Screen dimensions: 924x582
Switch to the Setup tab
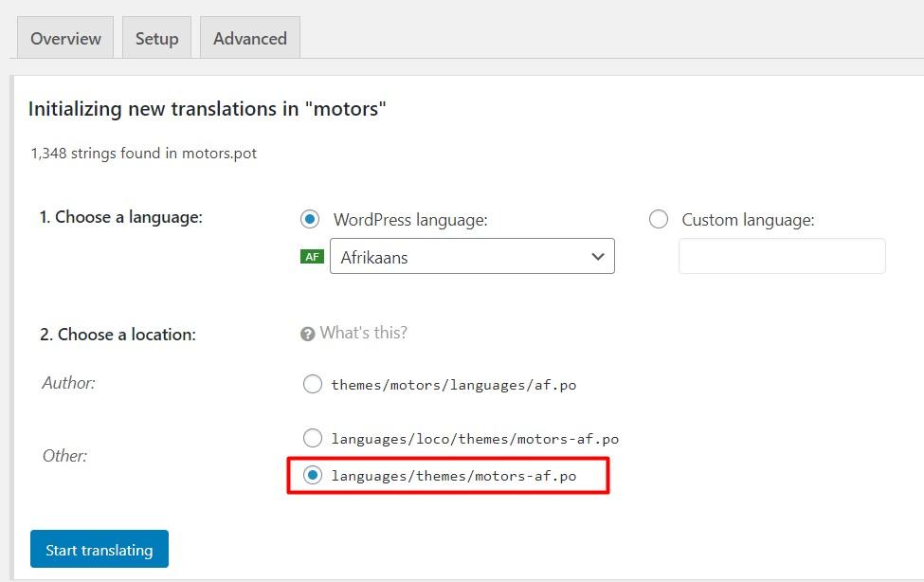[x=156, y=39]
